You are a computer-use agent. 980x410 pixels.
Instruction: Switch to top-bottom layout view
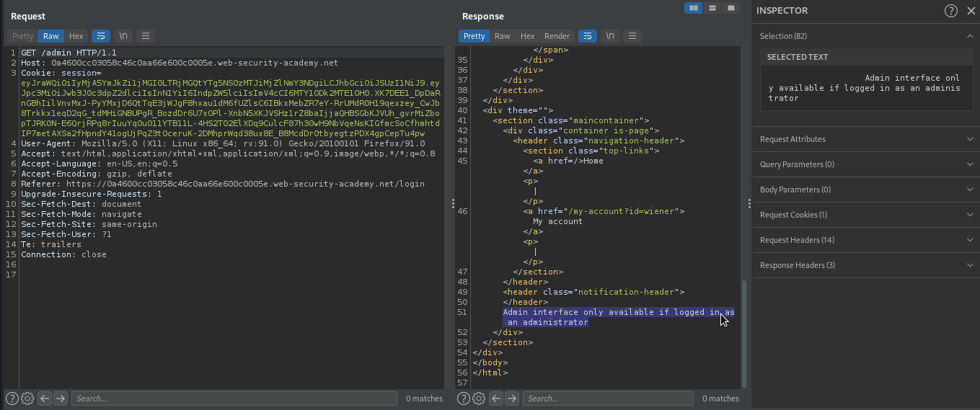tap(712, 8)
